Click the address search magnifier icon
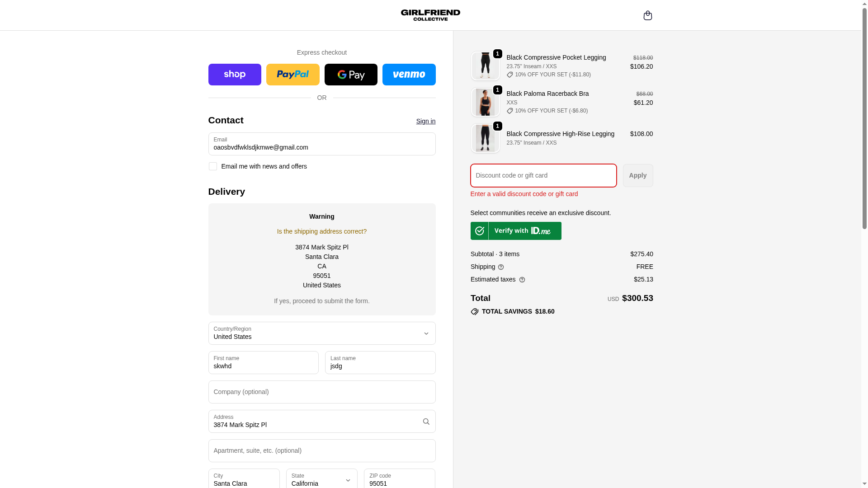The width and height of the screenshot is (868, 488). pos(426,422)
